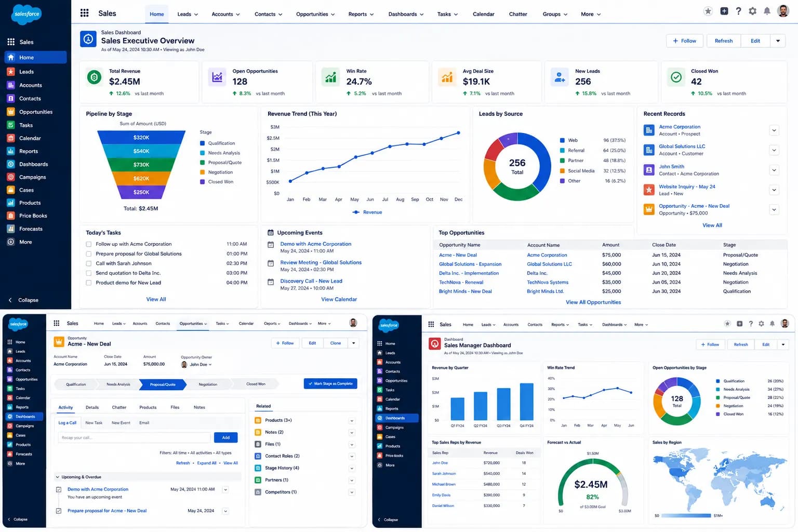Show notifications bell in Sales Executive Overview header
The image size is (798, 532).
767,11
